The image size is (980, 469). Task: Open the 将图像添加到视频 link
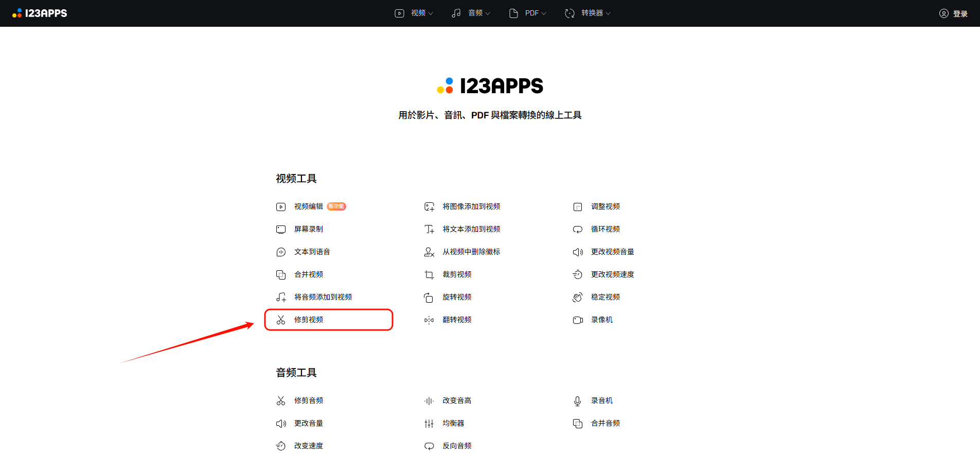click(471, 206)
